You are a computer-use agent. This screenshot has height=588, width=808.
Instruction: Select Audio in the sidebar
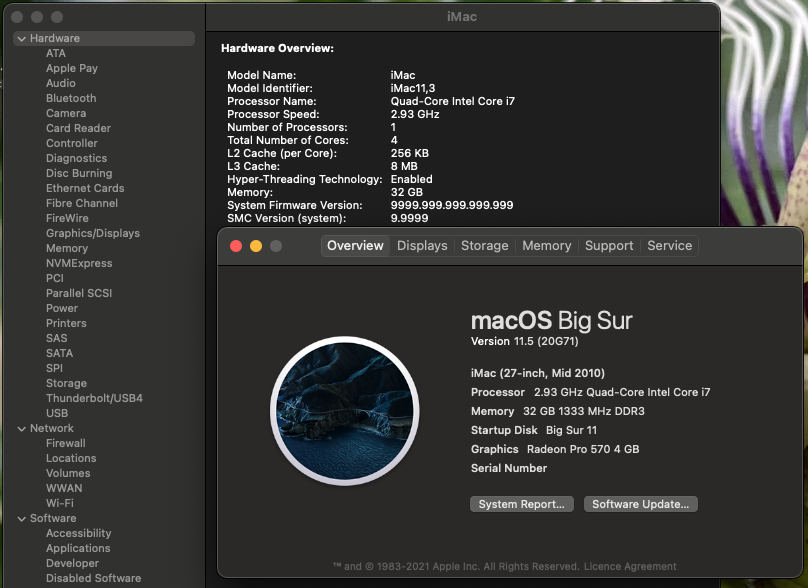60,83
